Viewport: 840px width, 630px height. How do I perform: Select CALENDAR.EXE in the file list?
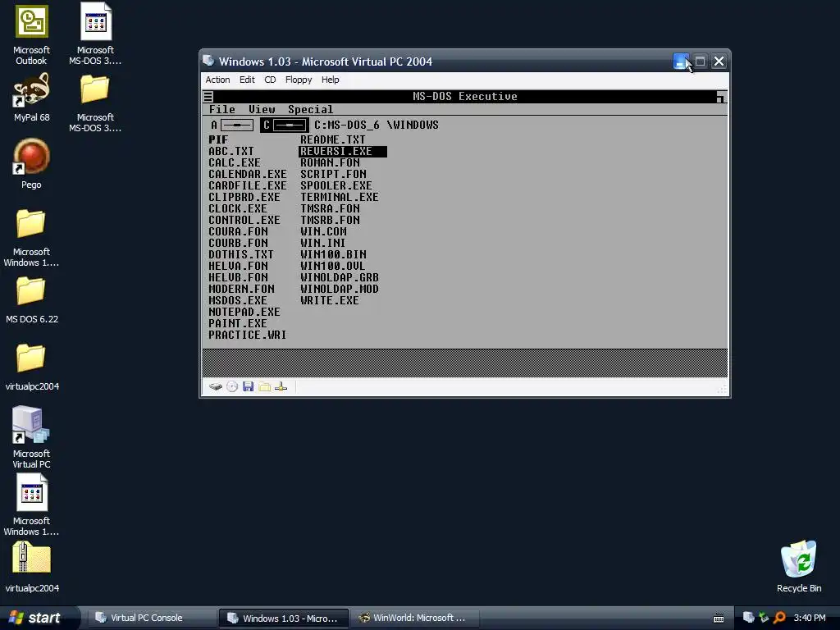coord(248,174)
